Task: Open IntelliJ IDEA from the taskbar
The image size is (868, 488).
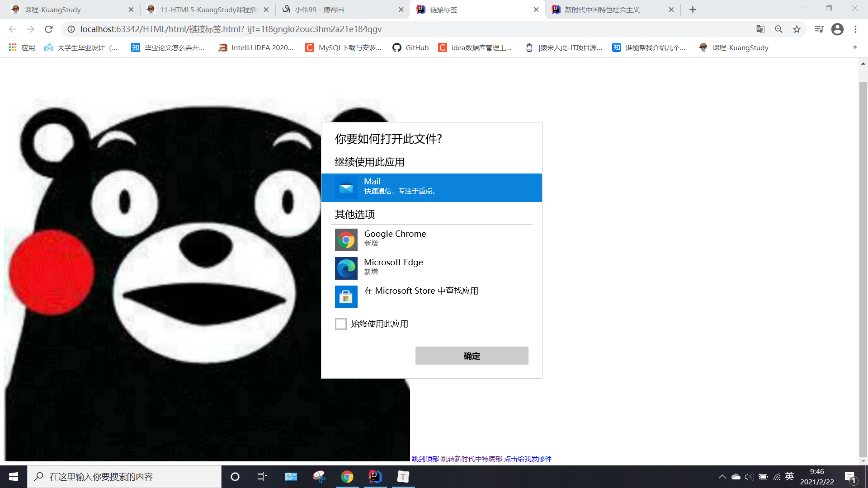Action: [x=375, y=477]
